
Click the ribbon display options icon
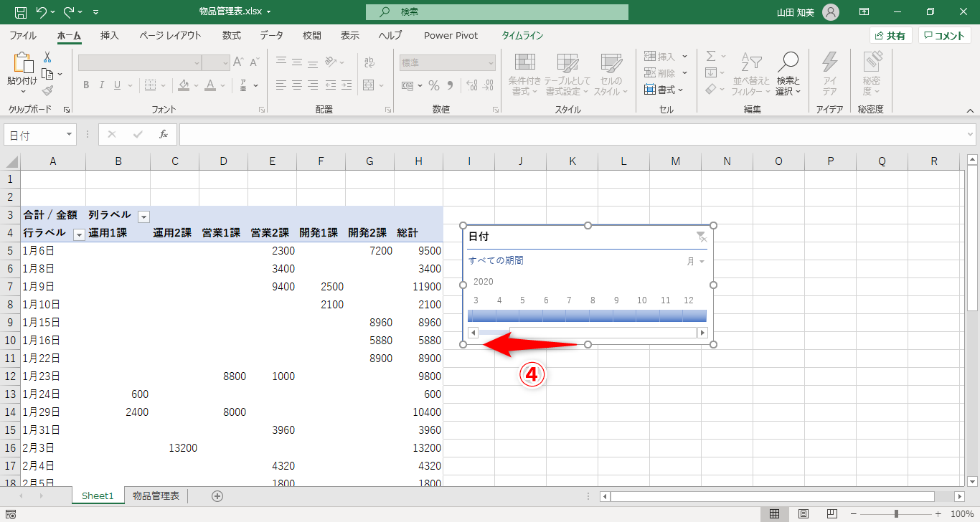864,12
